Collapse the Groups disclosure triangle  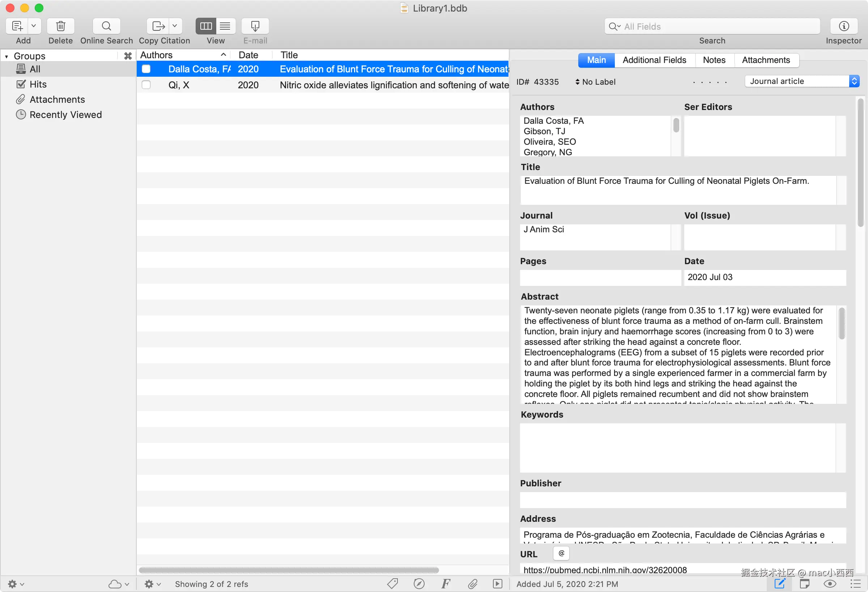[7, 56]
